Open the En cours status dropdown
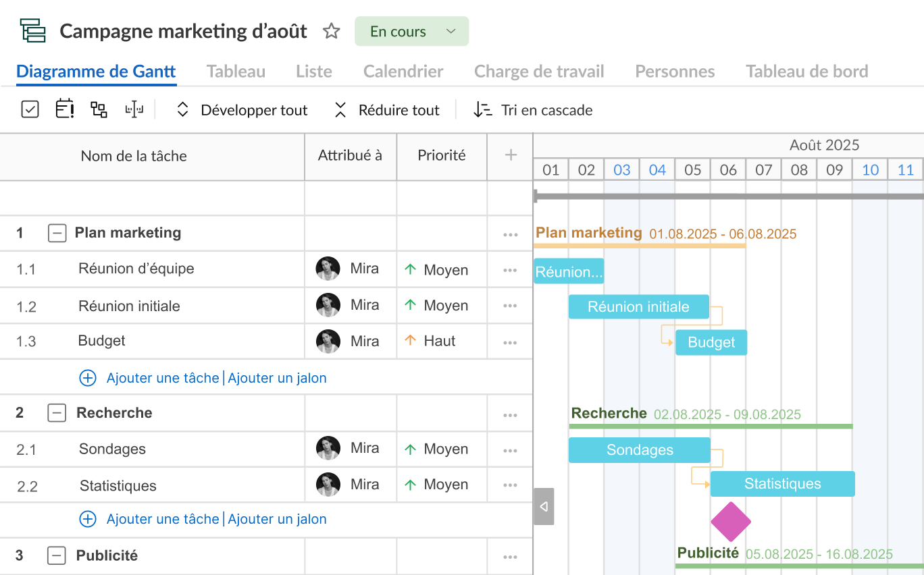Image resolution: width=924 pixels, height=575 pixels. (411, 31)
